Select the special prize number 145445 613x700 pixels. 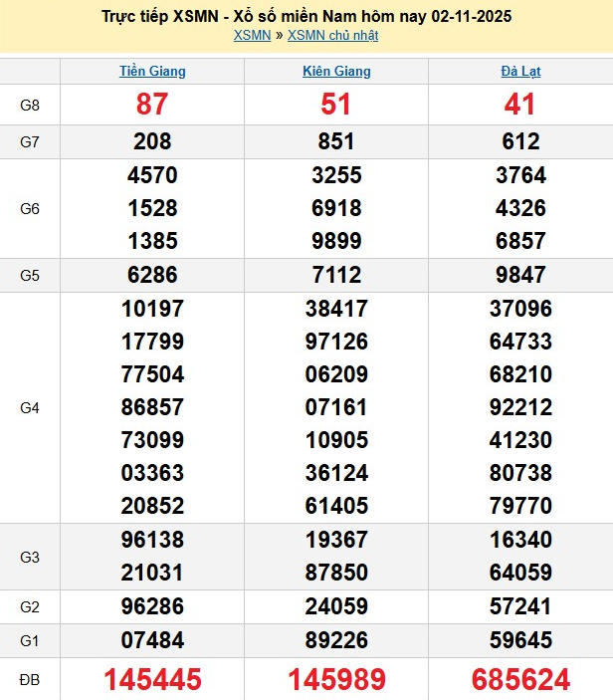click(x=152, y=680)
